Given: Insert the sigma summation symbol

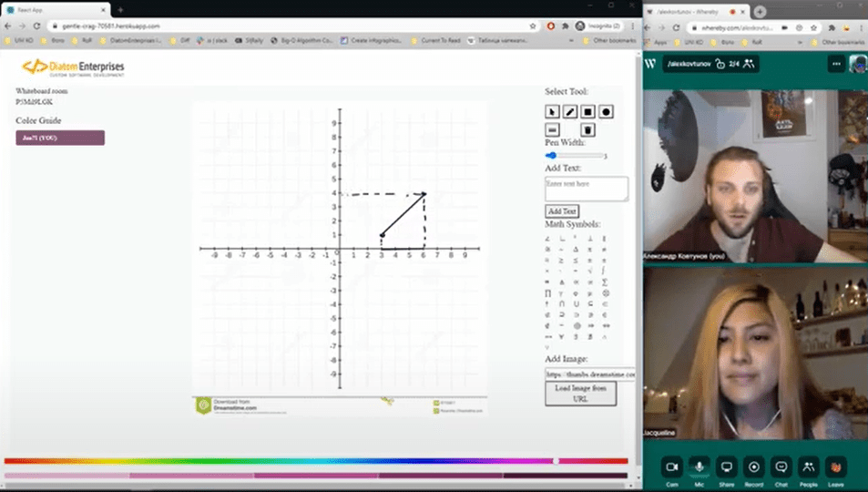Looking at the screenshot, I should [605, 282].
